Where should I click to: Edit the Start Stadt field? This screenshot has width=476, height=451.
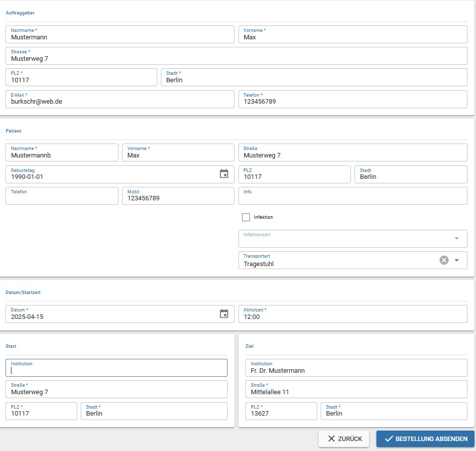point(154,411)
